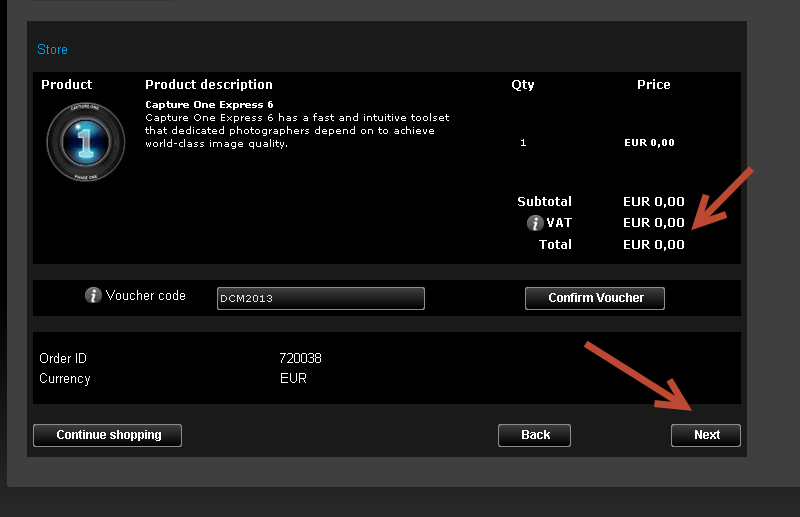
Task: Click the Currency value EUR
Action: click(x=293, y=378)
